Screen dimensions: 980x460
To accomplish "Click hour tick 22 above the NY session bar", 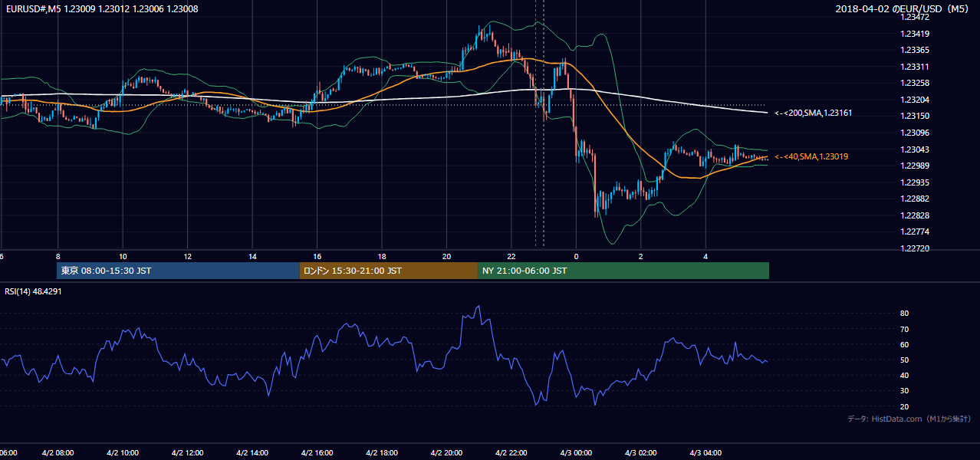I will [x=511, y=257].
